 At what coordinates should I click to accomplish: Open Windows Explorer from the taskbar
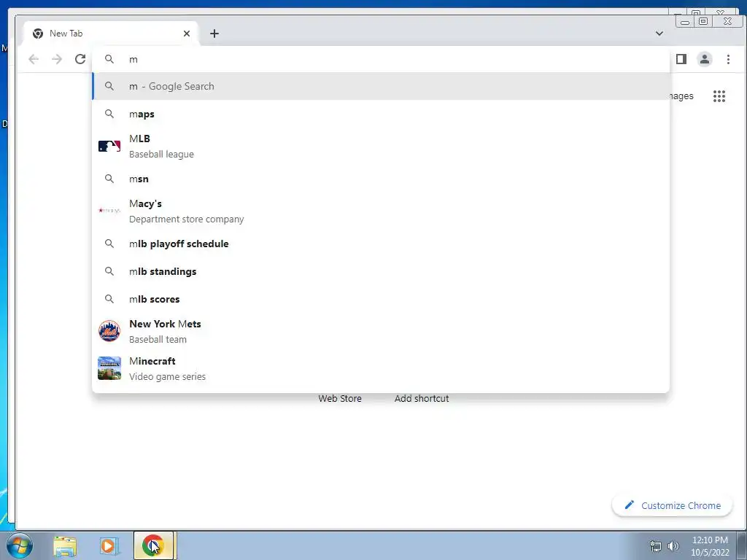[x=65, y=546]
